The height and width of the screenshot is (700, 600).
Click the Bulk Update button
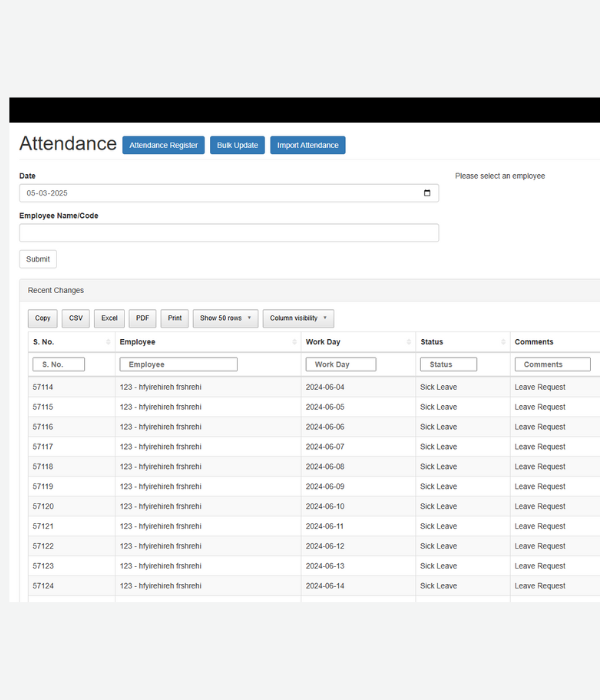tap(237, 145)
